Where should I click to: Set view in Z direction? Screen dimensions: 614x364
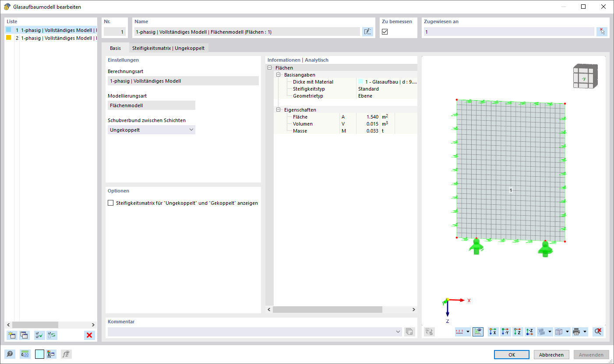click(518, 332)
